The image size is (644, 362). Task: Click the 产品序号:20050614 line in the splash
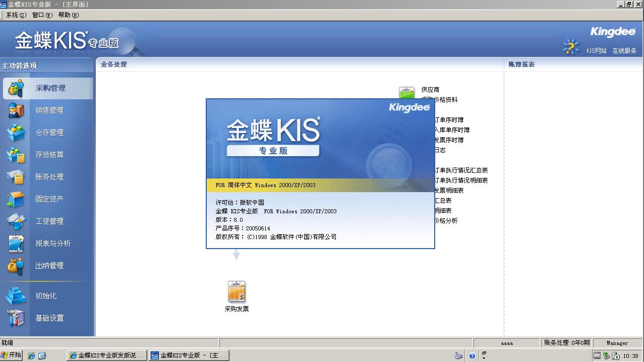[243, 228]
